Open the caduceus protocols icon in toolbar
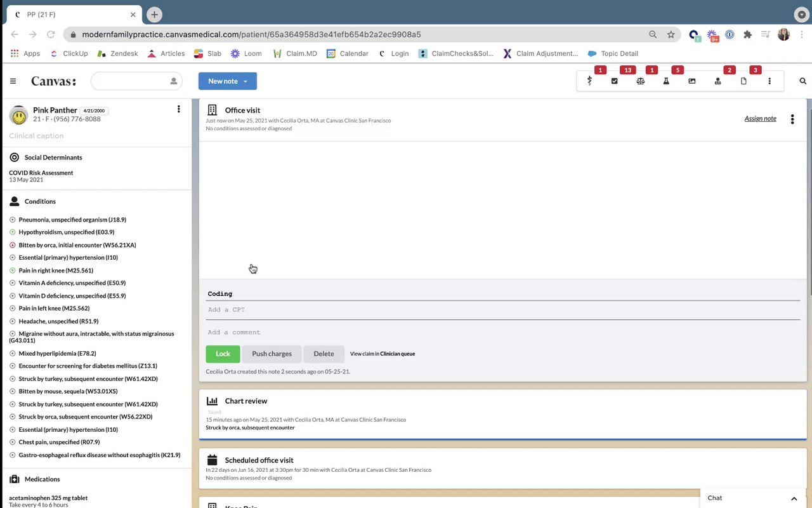 589,81
